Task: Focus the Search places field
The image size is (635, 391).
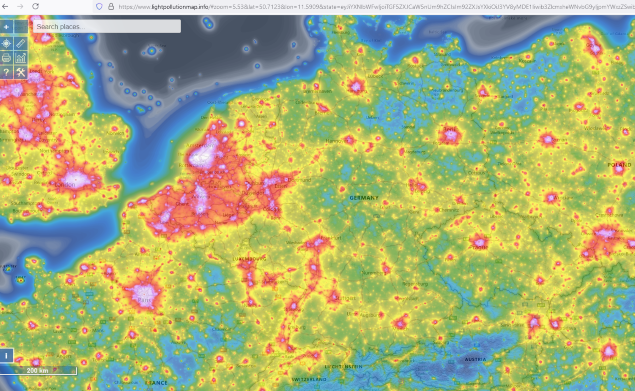Action: pyautogui.click(x=107, y=26)
